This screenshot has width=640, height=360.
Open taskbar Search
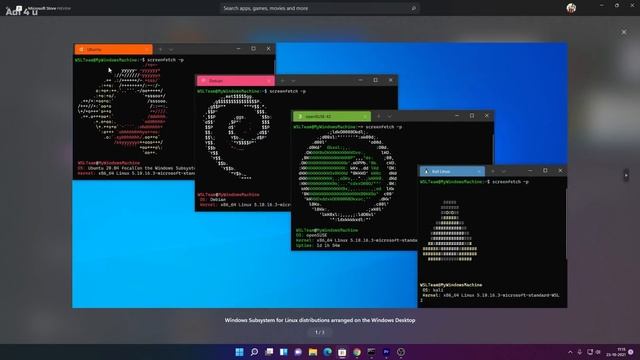click(x=254, y=352)
